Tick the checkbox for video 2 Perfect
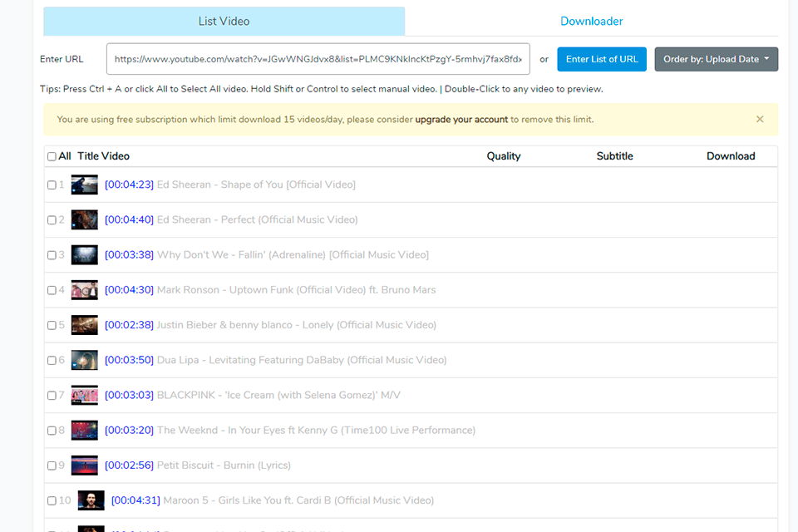798x532 pixels. [x=52, y=220]
